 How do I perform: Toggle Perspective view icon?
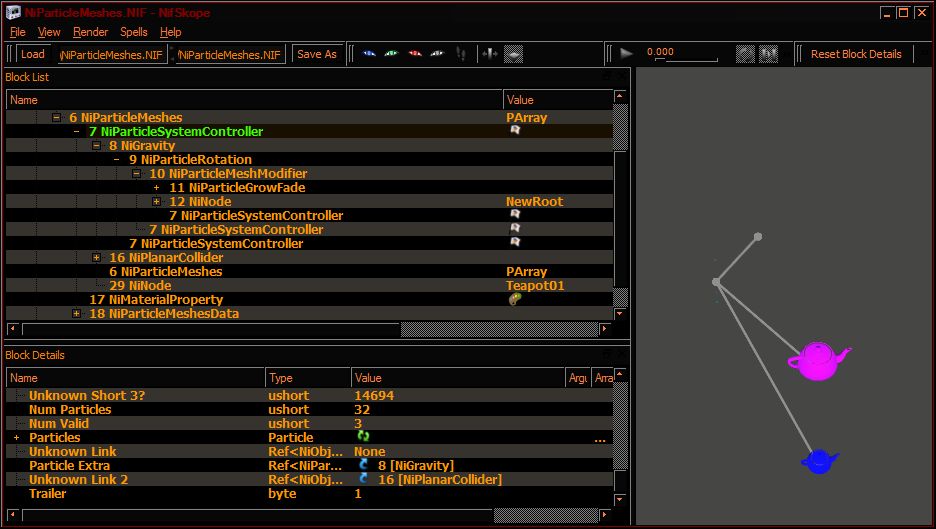[x=513, y=54]
